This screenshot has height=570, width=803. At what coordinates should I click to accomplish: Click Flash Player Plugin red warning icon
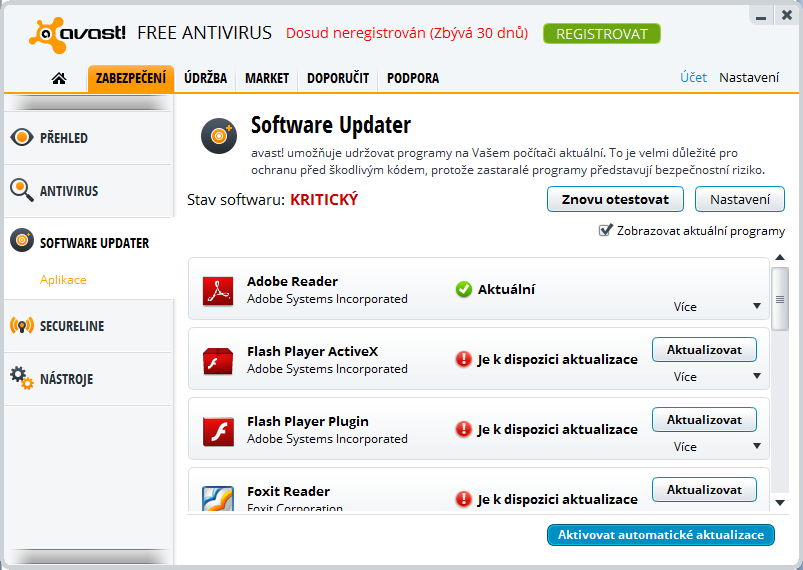point(463,429)
